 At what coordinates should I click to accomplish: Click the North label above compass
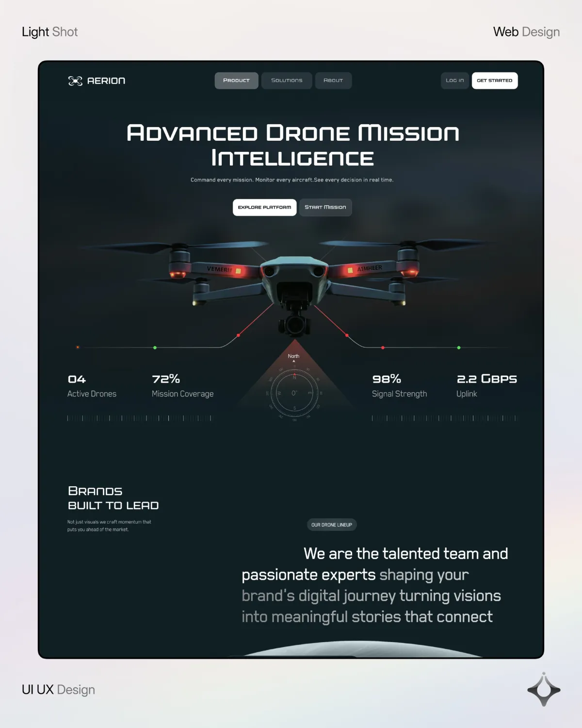293,356
